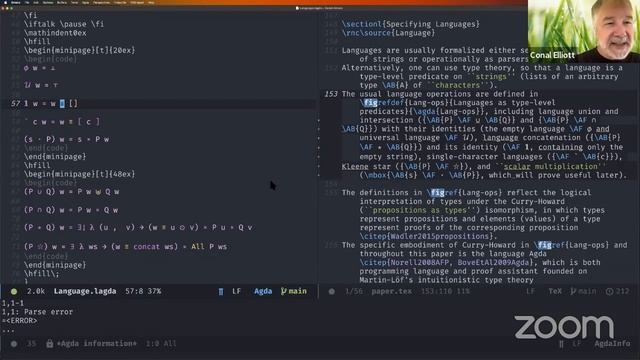
Task: Click status dot in Agda information modeline
Action: point(14,344)
